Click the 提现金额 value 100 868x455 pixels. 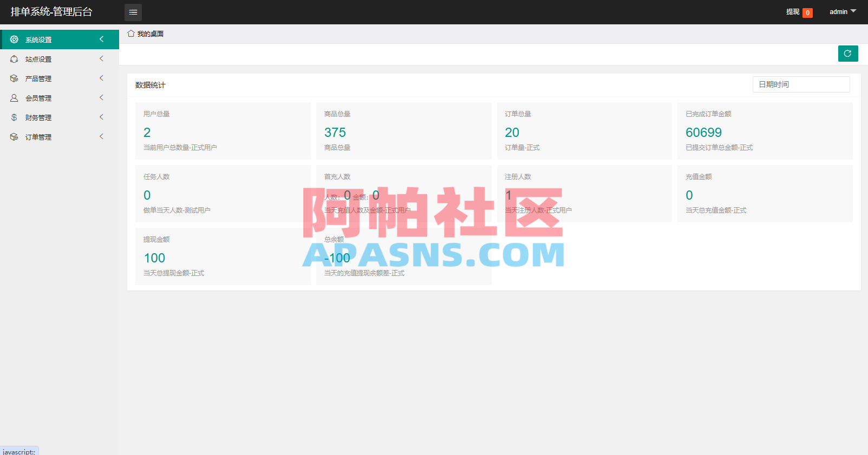154,258
